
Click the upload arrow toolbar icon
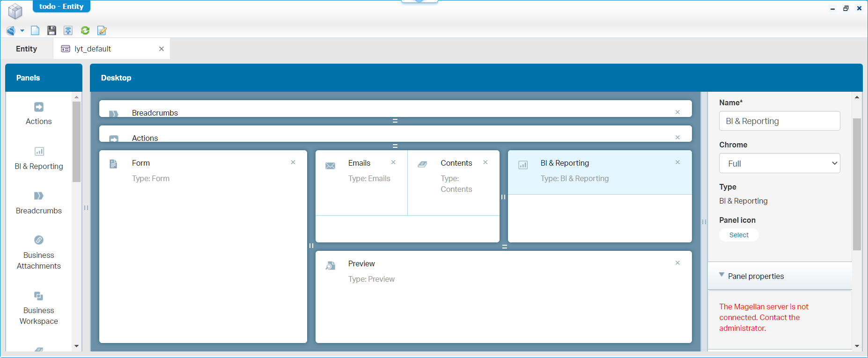click(68, 30)
